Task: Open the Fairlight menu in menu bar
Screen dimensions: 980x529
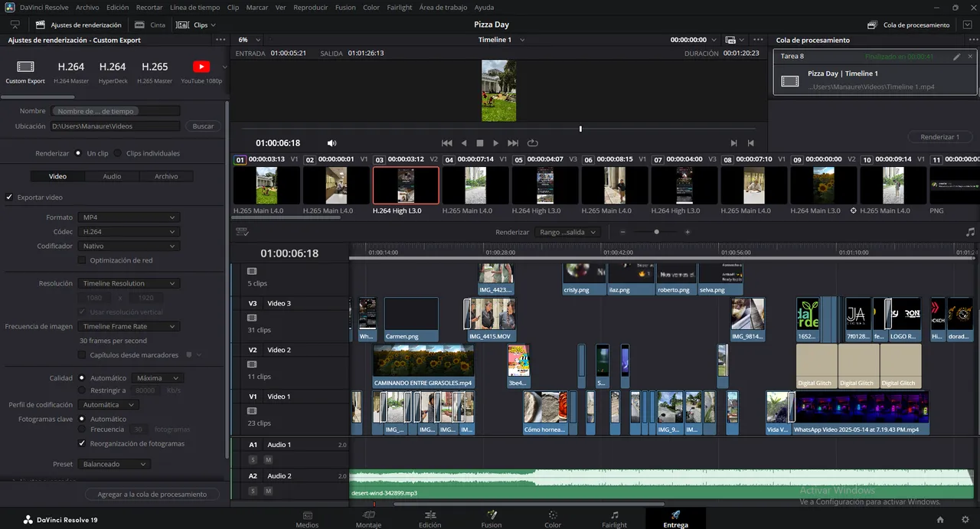Action: click(x=399, y=7)
